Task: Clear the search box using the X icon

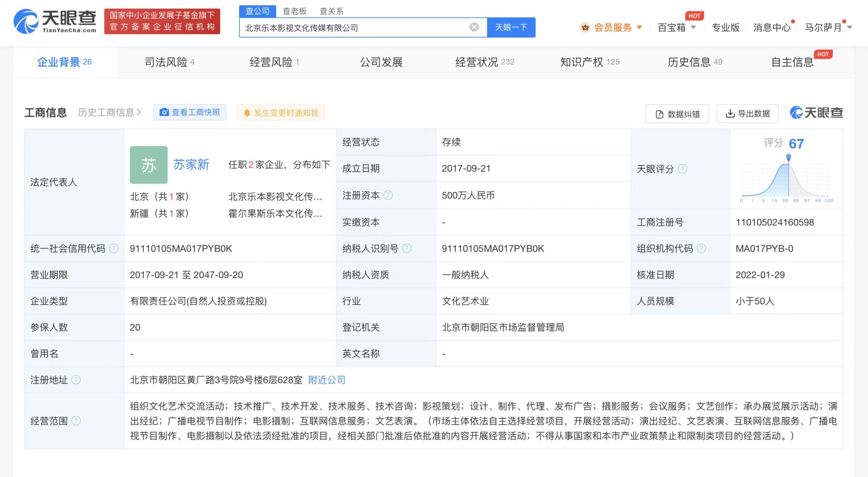Action: click(x=474, y=27)
